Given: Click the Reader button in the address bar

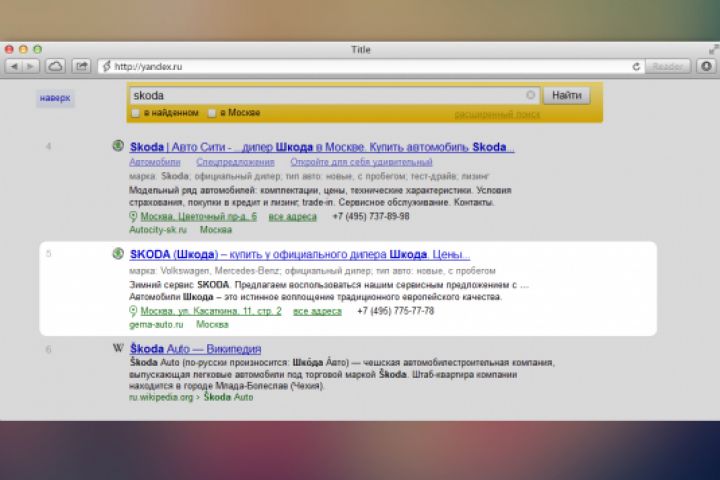Looking at the screenshot, I should tap(667, 67).
